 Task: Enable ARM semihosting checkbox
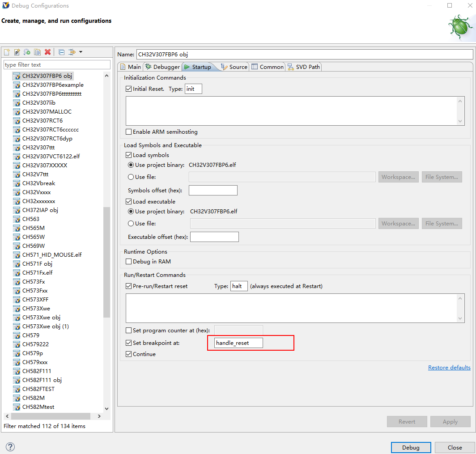tap(129, 132)
